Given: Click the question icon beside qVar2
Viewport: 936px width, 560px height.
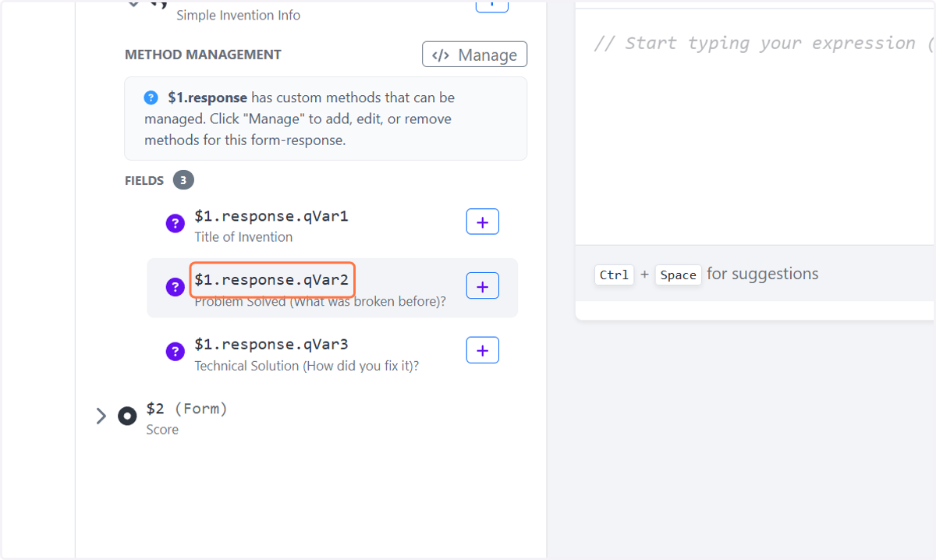Looking at the screenshot, I should (175, 288).
